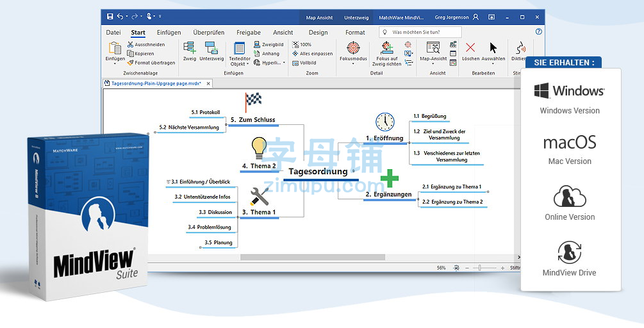The width and height of the screenshot is (644, 328).
Task: Click the horizontal scrollbar thumb
Action: pyautogui.click(x=313, y=258)
